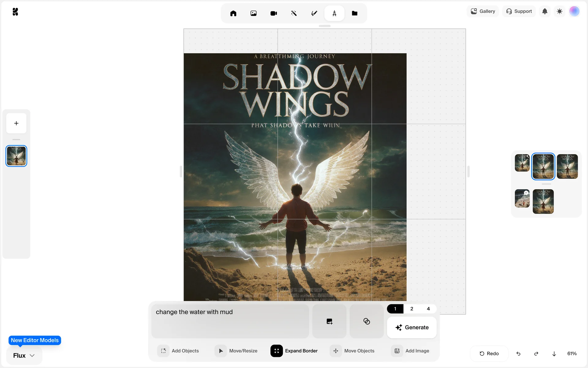588x368 pixels.
Task: Click the right canvas expand handle
Action: coord(468,171)
